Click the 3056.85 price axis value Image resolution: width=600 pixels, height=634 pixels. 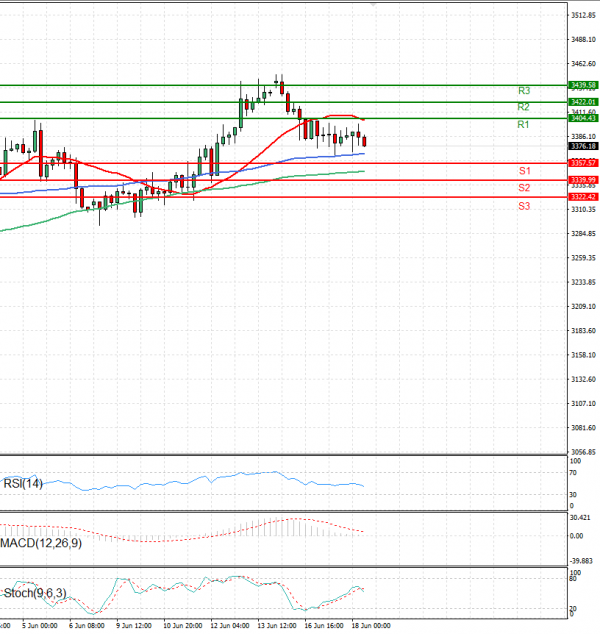[x=583, y=452]
